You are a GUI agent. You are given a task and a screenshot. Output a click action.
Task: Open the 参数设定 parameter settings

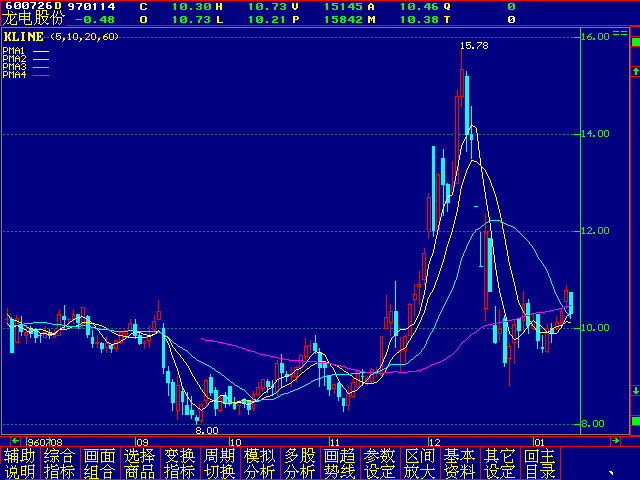380,463
